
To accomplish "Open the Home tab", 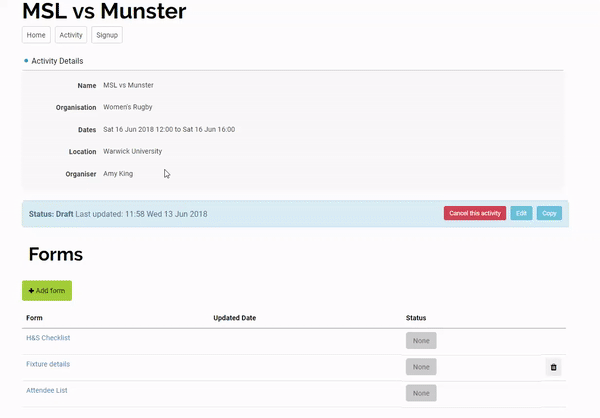I will [36, 35].
